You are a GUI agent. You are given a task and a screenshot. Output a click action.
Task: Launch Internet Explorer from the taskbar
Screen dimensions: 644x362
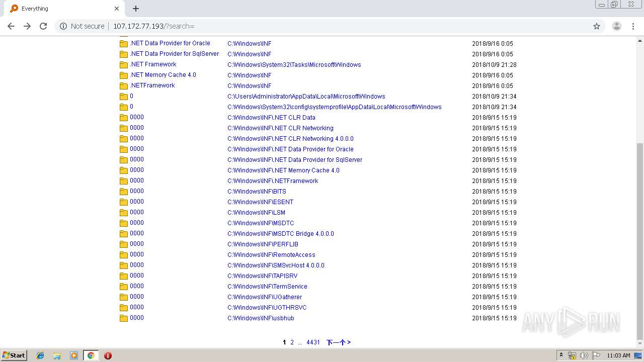(40, 355)
